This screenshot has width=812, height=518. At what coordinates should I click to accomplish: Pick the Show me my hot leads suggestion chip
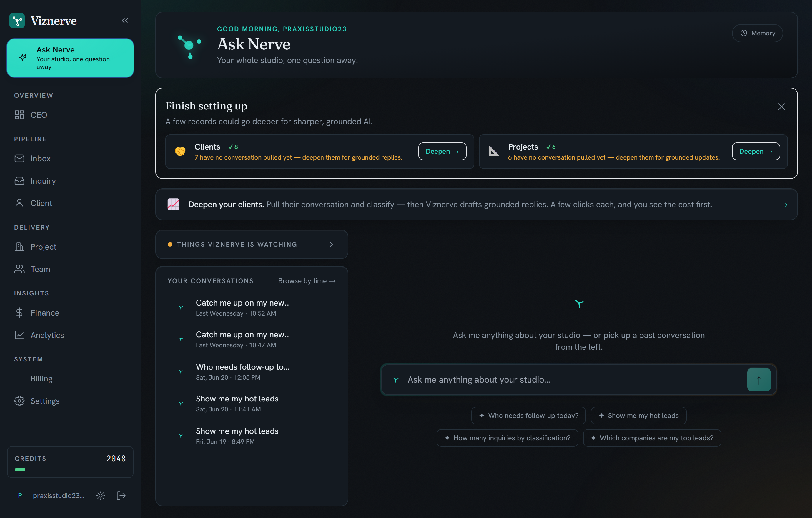coord(638,416)
